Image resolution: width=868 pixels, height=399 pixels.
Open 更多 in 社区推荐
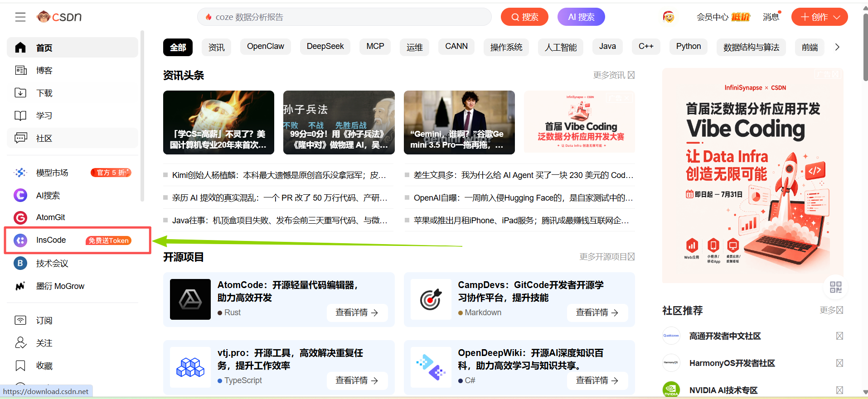[832, 310]
